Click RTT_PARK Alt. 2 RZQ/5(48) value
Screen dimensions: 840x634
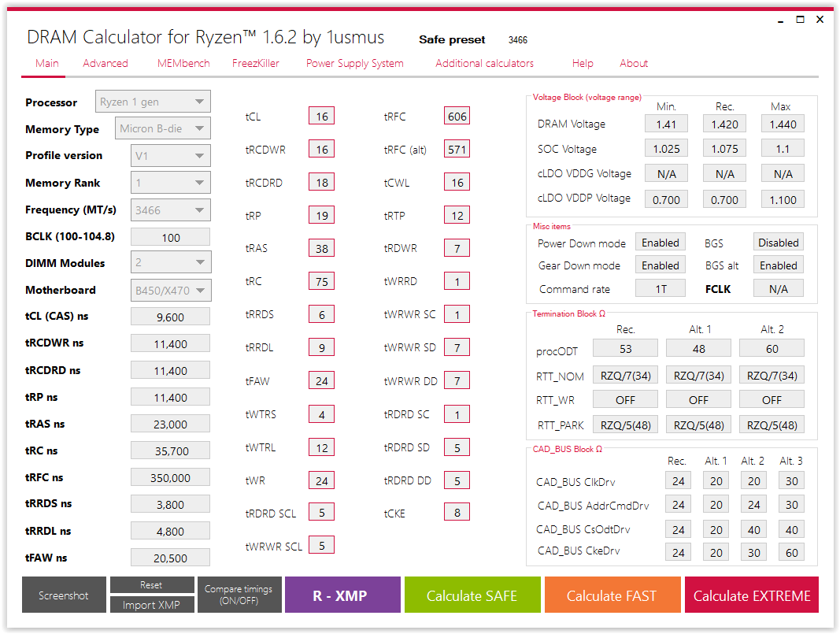pyautogui.click(x=772, y=425)
